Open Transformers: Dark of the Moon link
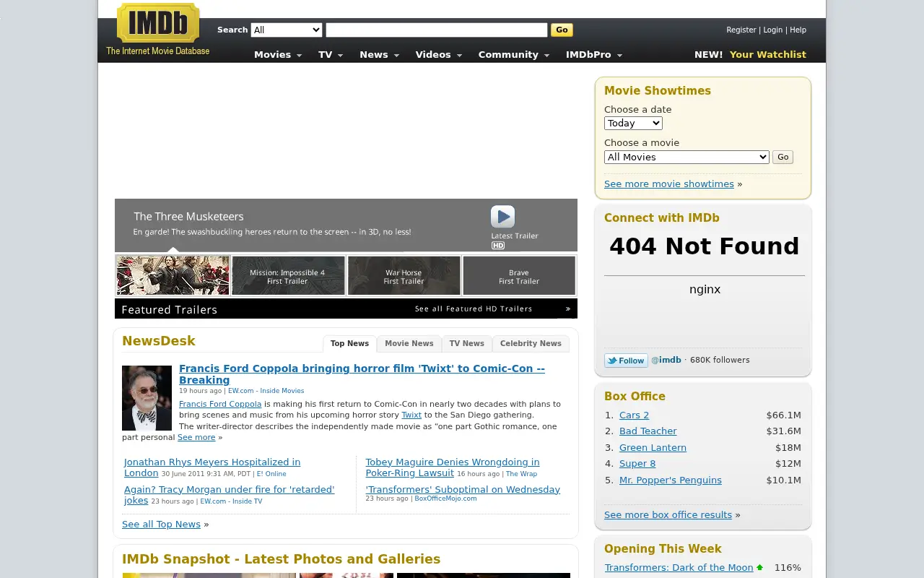The height and width of the screenshot is (578, 924). coord(679,567)
